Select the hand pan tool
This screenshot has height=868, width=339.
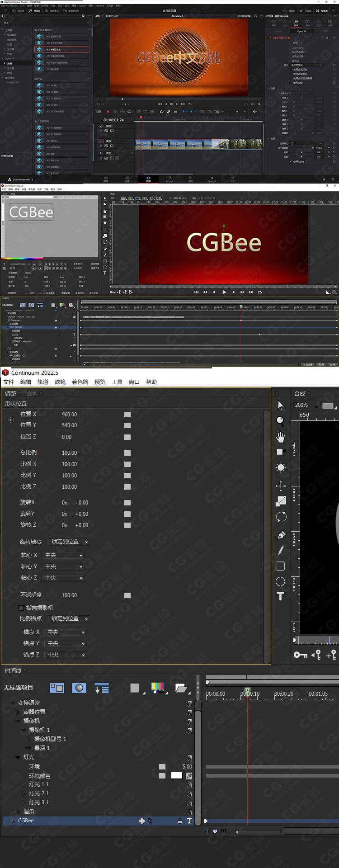click(x=280, y=437)
